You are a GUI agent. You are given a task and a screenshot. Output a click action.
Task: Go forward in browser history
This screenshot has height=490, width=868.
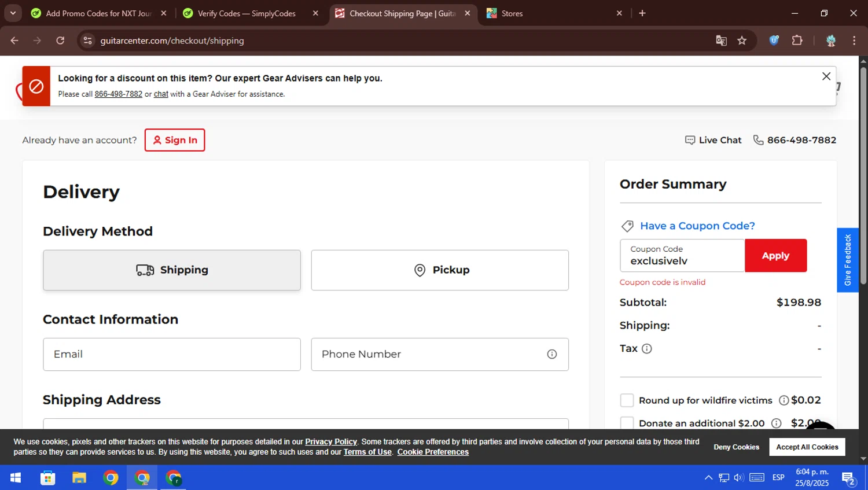[37, 40]
